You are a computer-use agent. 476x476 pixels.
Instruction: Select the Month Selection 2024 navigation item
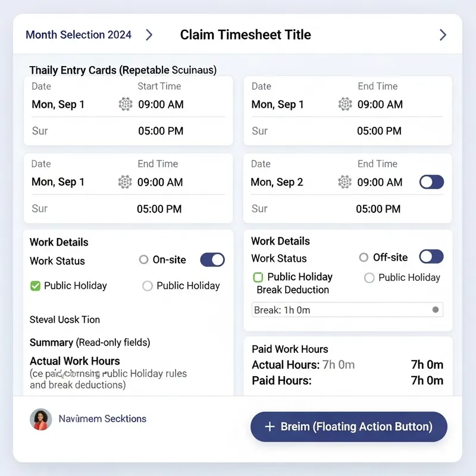coord(77,35)
